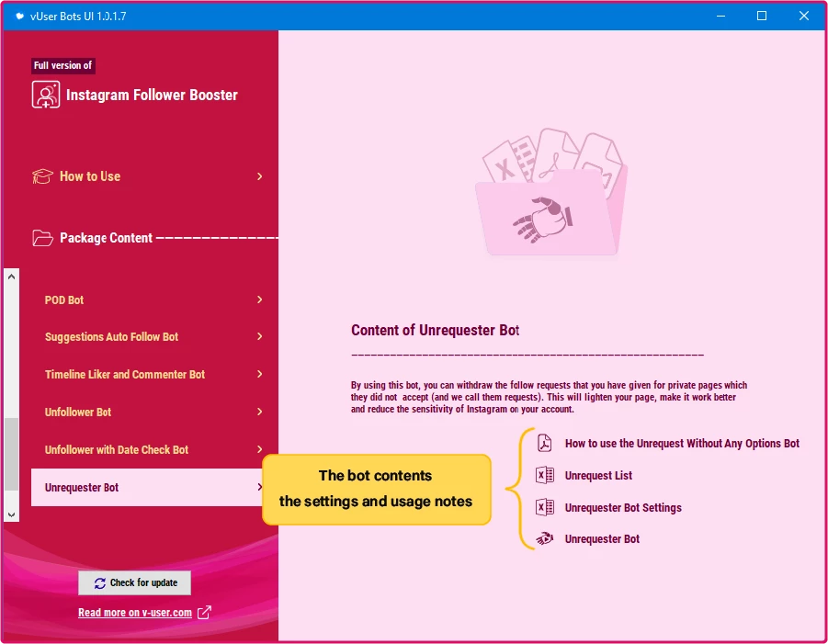Click the Package Content folder icon
The height and width of the screenshot is (644, 828).
click(x=42, y=238)
